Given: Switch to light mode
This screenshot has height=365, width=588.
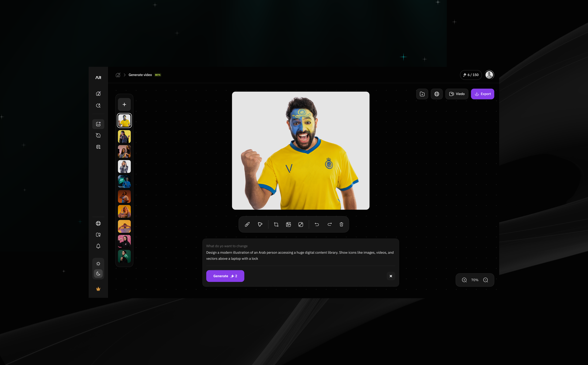Looking at the screenshot, I should click(x=98, y=263).
